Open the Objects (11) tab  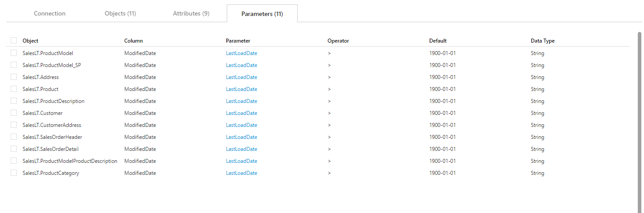(120, 13)
